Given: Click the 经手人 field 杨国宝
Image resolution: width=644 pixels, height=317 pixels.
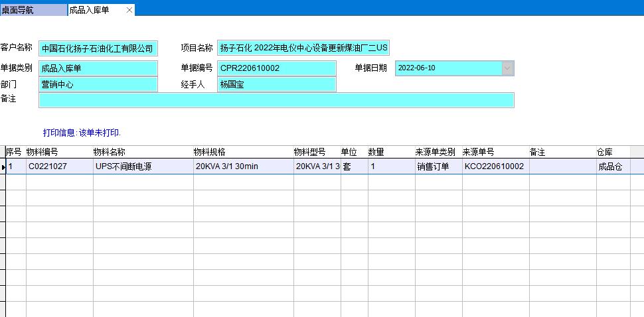Looking at the screenshot, I should 277,85.
